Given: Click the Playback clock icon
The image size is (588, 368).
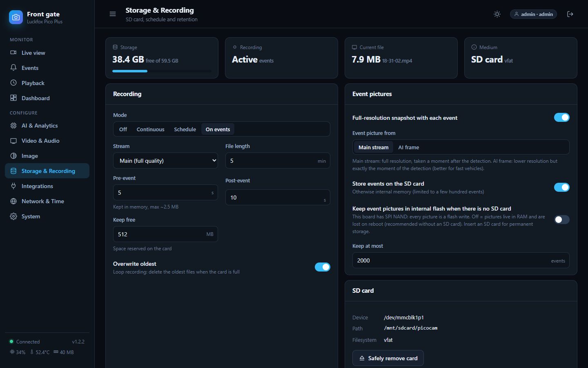Looking at the screenshot, I should 13,83.
